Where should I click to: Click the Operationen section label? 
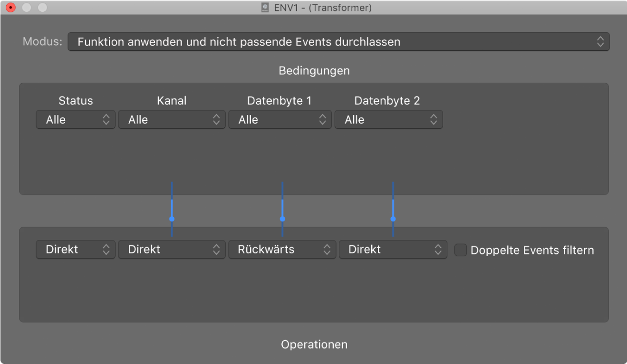[x=314, y=344]
